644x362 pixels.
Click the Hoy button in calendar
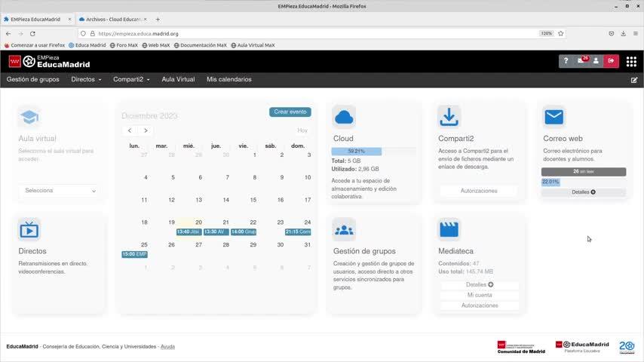pyautogui.click(x=302, y=130)
